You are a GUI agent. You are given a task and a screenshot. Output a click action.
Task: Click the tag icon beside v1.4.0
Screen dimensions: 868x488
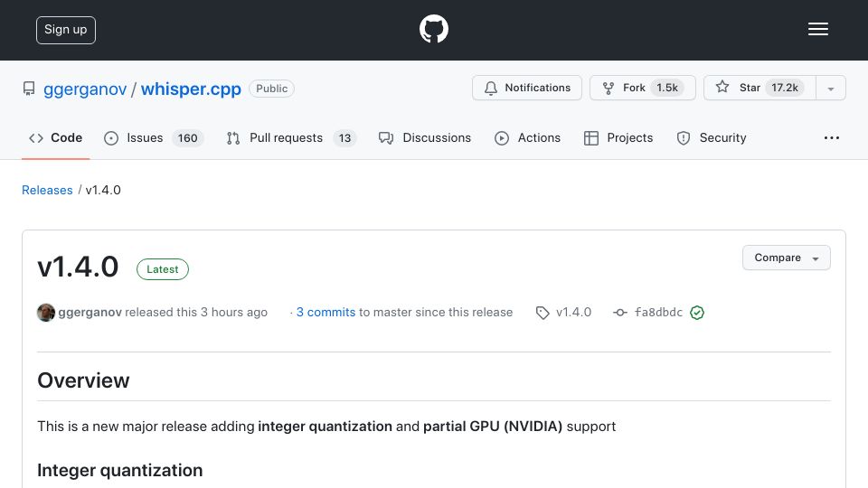pos(542,313)
